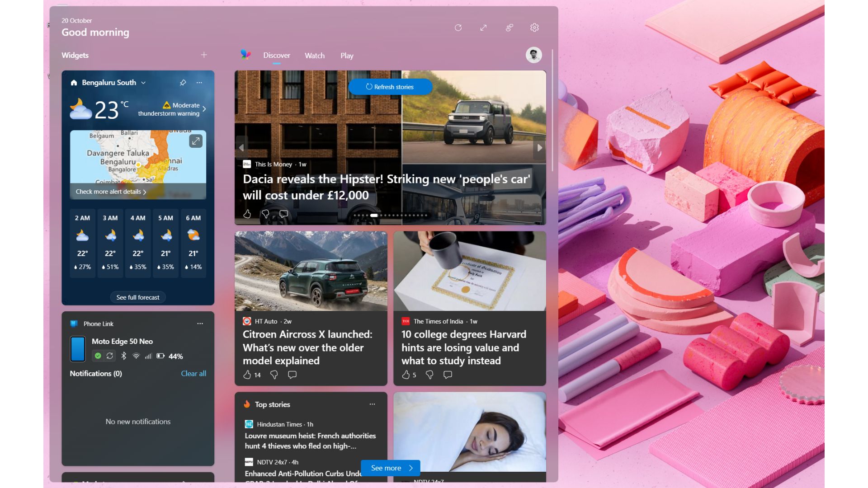Pin the Bengaluru South weather widget
This screenshot has height=488, width=868.
(x=183, y=83)
